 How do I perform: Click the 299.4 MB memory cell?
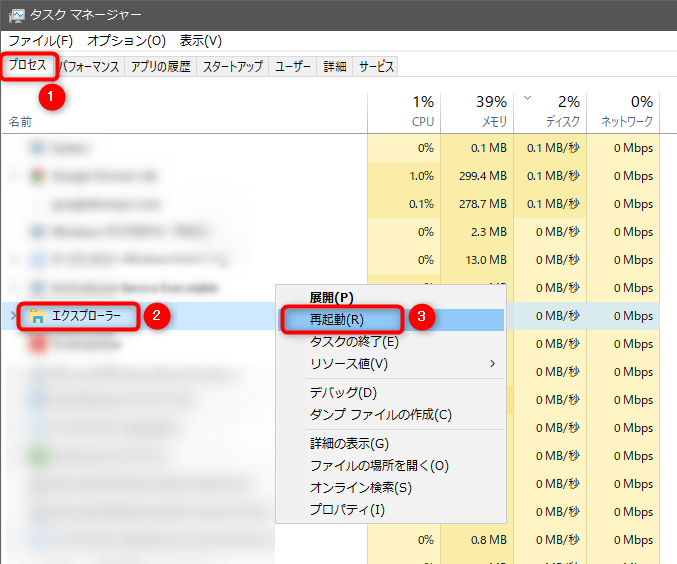pyautogui.click(x=477, y=176)
